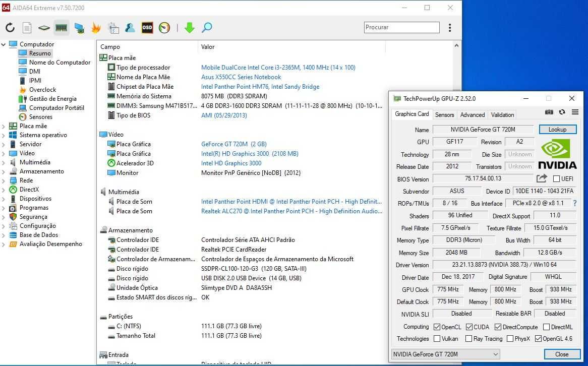
Task: Click the Close button in GPU-Z
Action: [562, 354]
